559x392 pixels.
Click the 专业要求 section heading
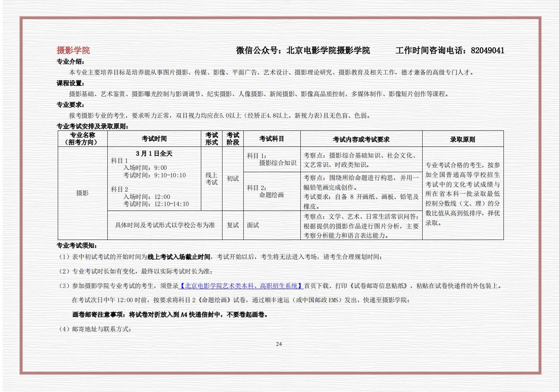(x=70, y=105)
